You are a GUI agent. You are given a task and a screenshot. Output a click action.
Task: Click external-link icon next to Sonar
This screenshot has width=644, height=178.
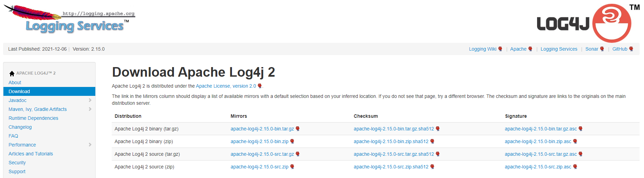(602, 49)
